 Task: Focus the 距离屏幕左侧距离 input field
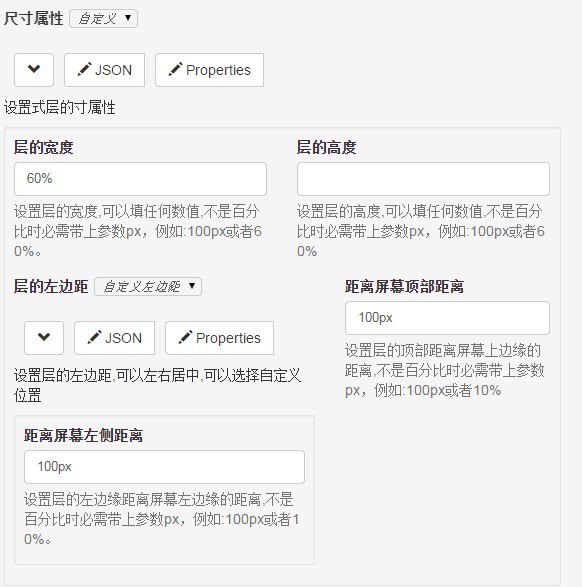click(x=164, y=467)
